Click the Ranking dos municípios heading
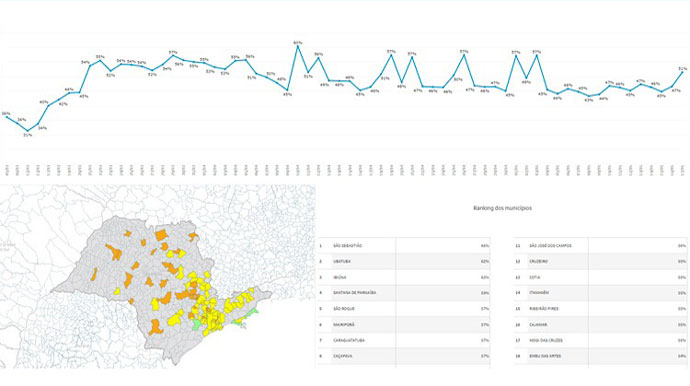 [x=502, y=208]
